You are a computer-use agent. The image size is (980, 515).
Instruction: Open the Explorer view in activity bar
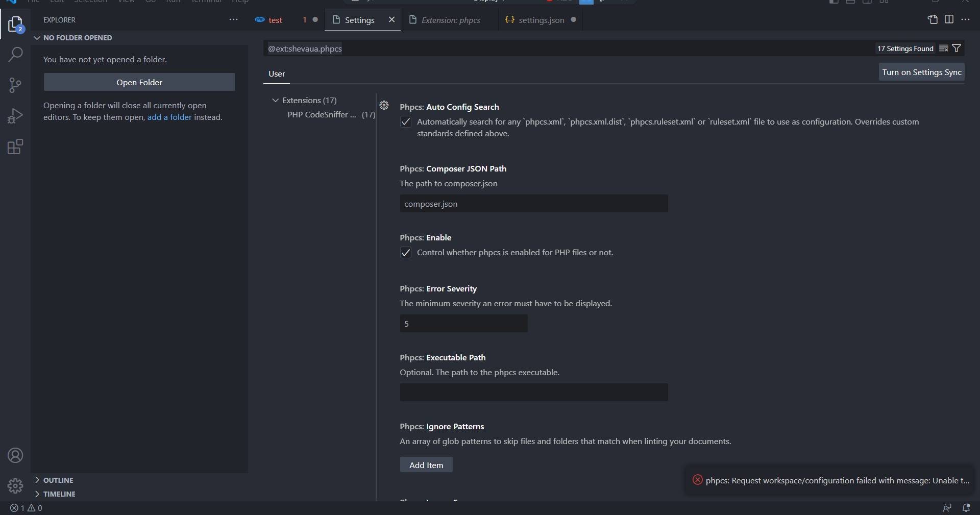coord(15,24)
